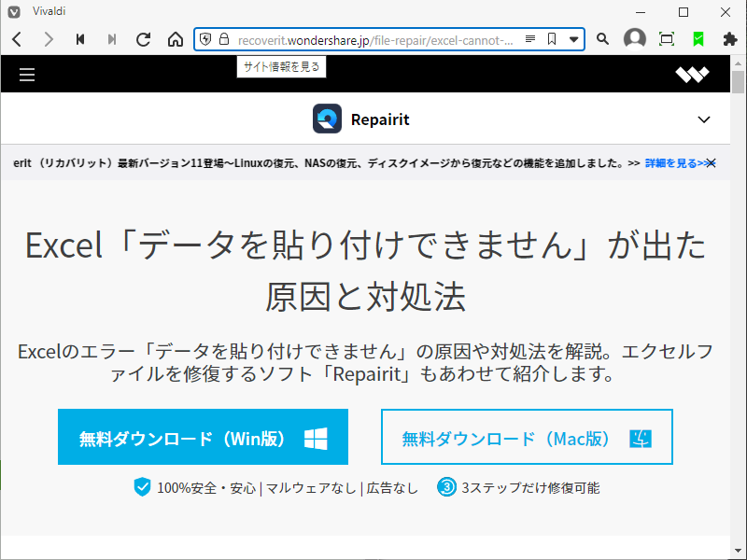Click the 100%安全・安心 text
The height and width of the screenshot is (560, 747).
point(206,488)
